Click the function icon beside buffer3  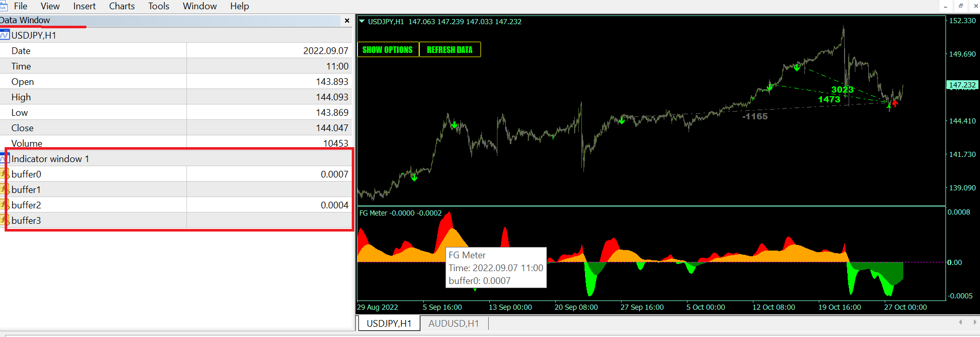point(5,220)
